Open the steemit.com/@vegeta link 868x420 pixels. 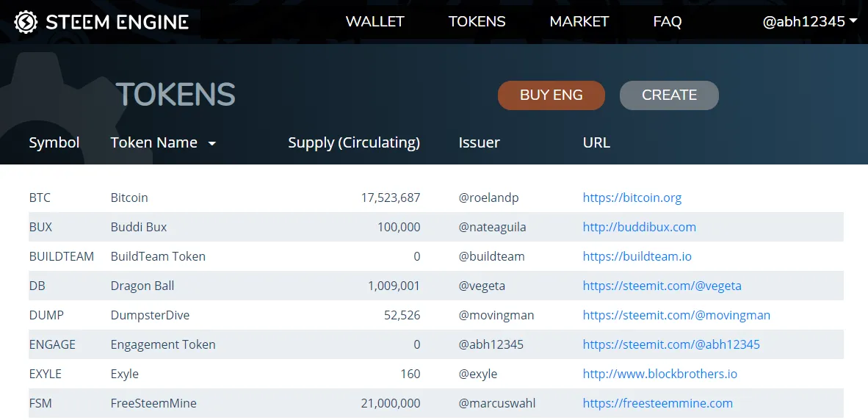(x=662, y=286)
